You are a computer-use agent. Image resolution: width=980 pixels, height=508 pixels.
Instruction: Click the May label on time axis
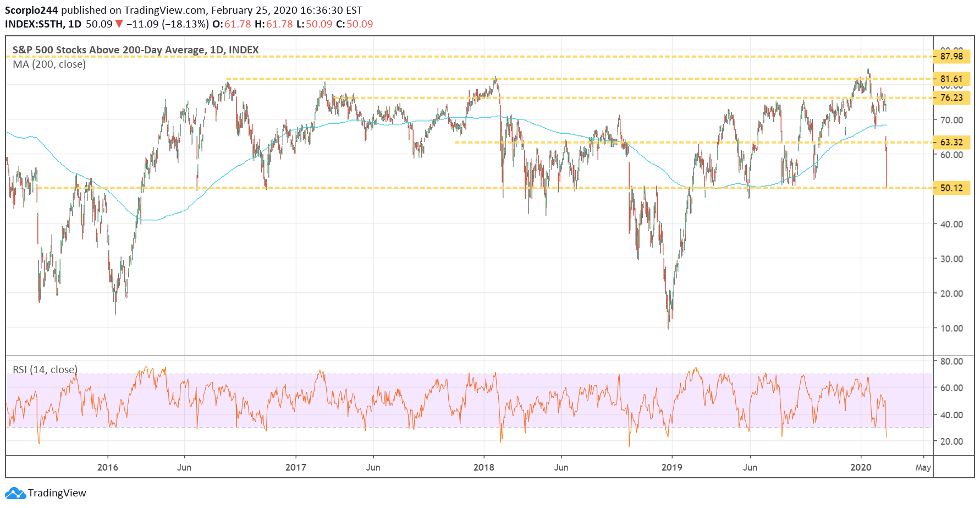coord(923,467)
